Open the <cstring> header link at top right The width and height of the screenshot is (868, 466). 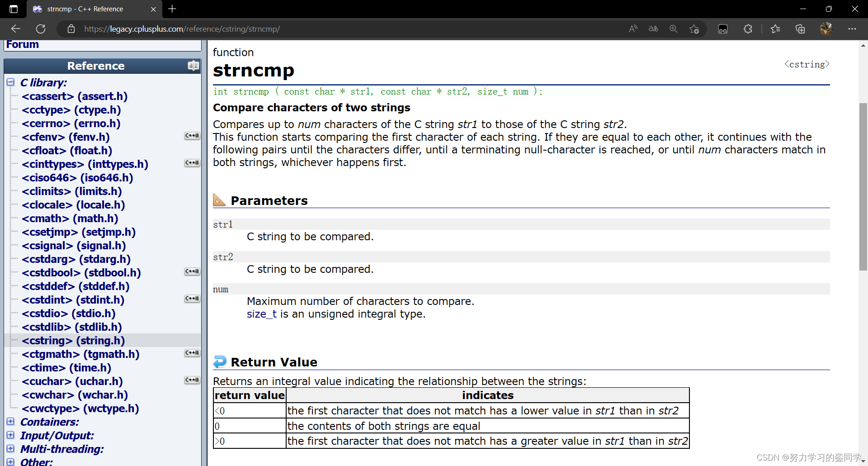pos(807,64)
